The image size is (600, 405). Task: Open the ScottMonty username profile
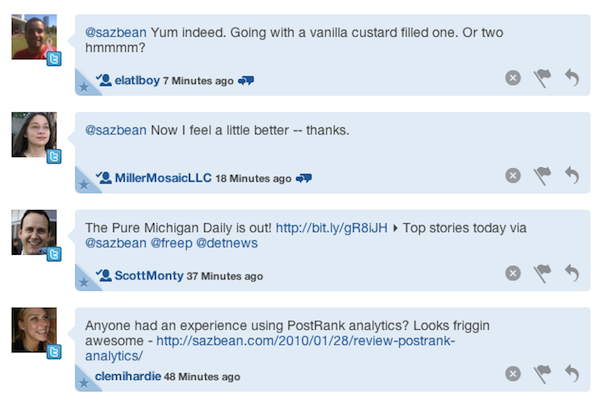tap(149, 276)
